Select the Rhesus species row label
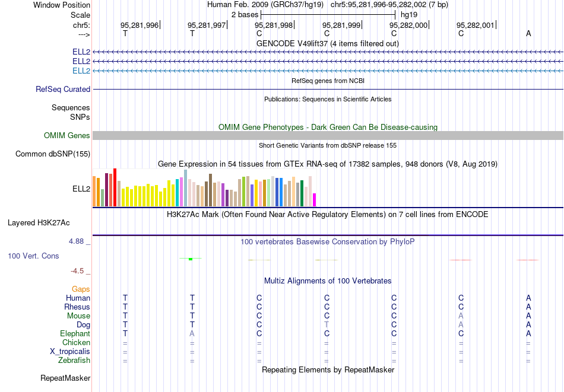The height and width of the screenshot is (392, 564). [x=77, y=307]
